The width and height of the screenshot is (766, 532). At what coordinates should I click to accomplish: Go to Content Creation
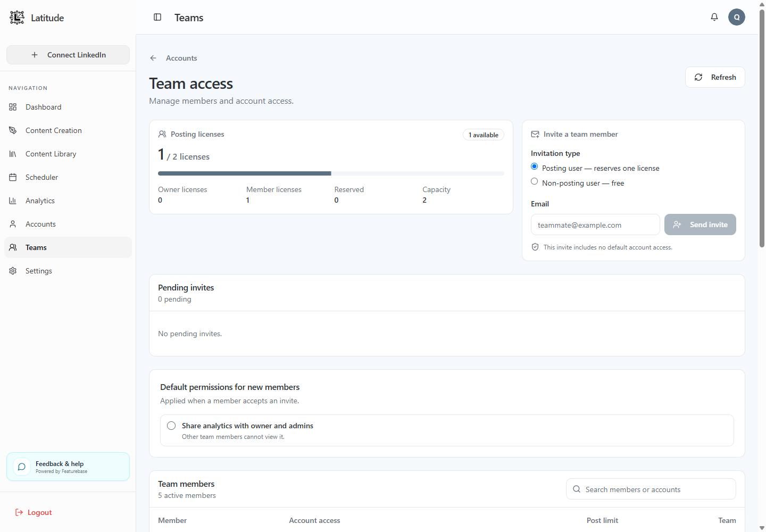(x=68, y=130)
